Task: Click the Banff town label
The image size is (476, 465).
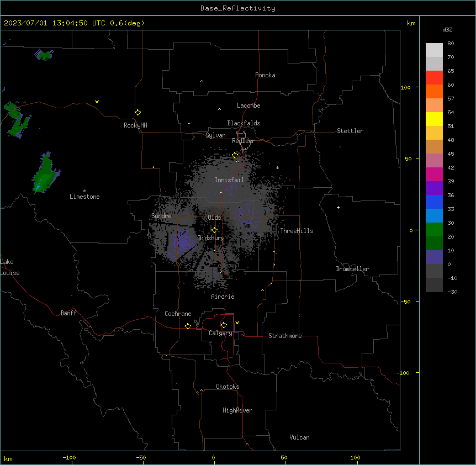Action: click(68, 313)
